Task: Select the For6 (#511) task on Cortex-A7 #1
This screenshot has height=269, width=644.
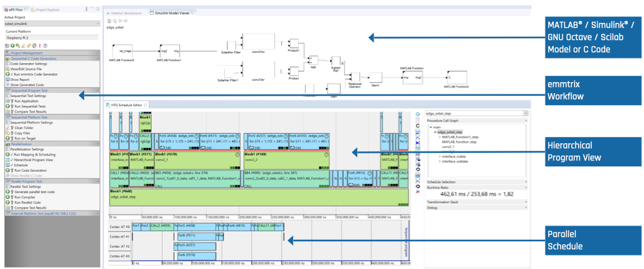Action: (196, 236)
